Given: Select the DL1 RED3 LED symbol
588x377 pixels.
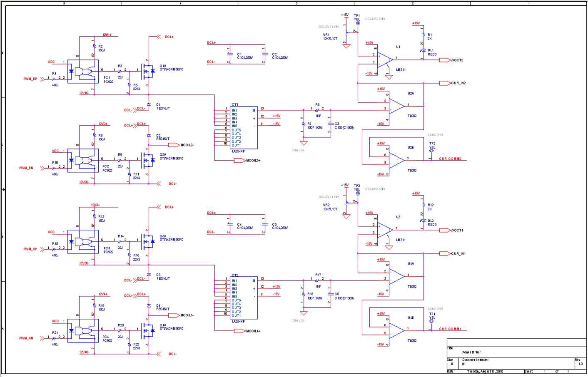Looking at the screenshot, I should [424, 50].
